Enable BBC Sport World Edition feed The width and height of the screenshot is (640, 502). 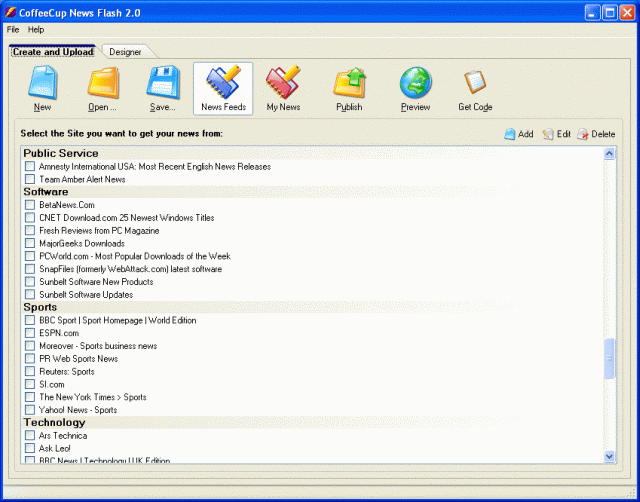click(x=30, y=320)
